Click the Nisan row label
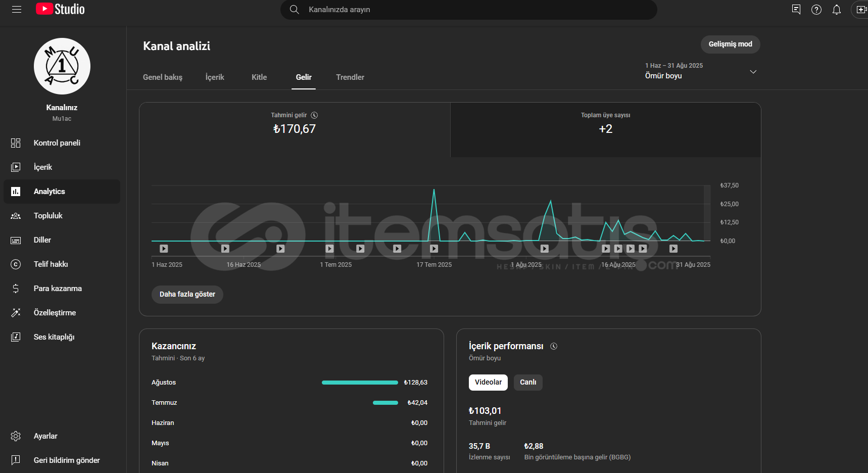The height and width of the screenshot is (473, 868). [x=160, y=463]
